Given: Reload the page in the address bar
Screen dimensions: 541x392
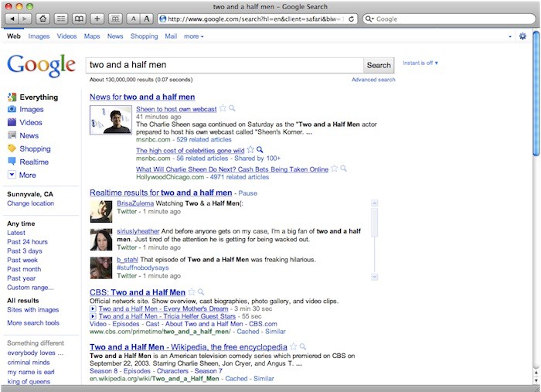Looking at the screenshot, I should click(352, 19).
